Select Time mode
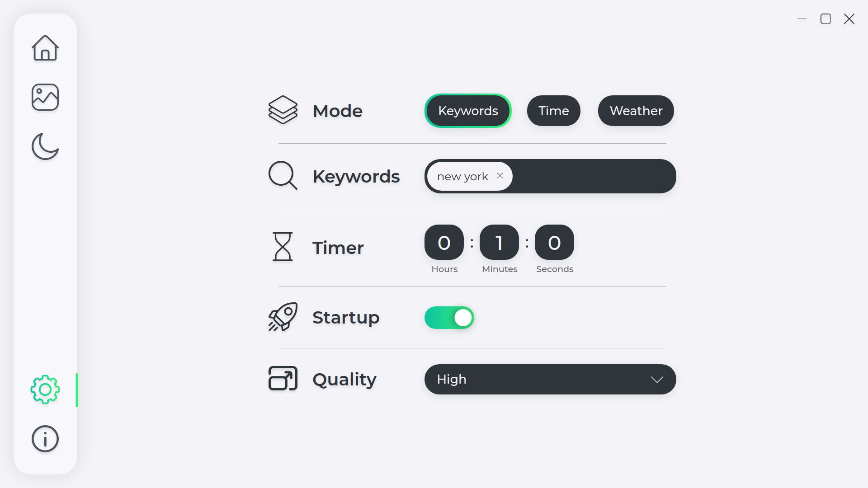 pyautogui.click(x=553, y=111)
